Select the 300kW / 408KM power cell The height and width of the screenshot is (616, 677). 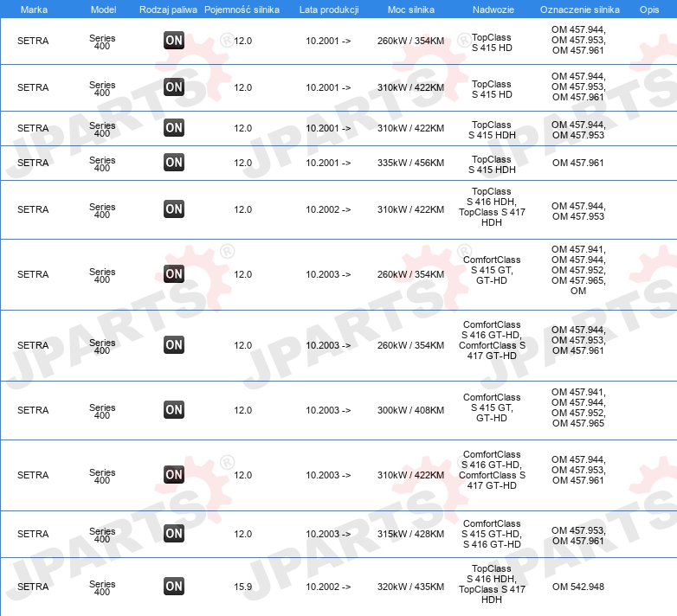[x=410, y=410]
